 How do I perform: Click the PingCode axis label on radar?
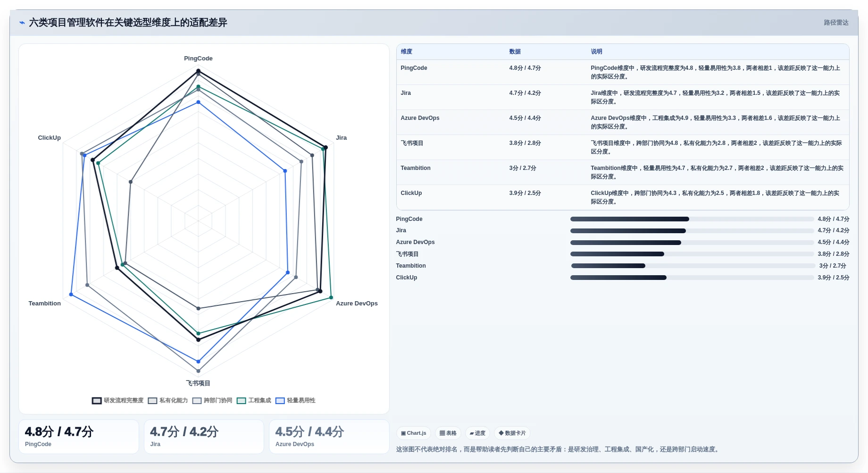(198, 59)
